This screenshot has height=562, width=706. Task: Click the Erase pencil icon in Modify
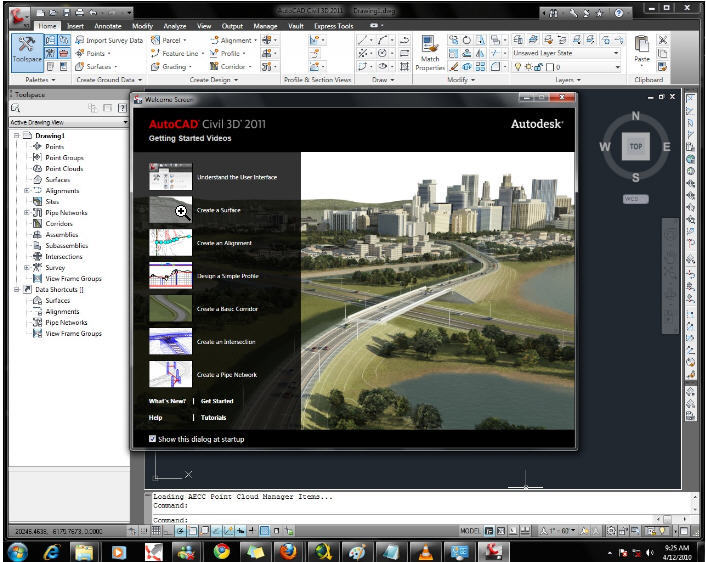[x=453, y=67]
